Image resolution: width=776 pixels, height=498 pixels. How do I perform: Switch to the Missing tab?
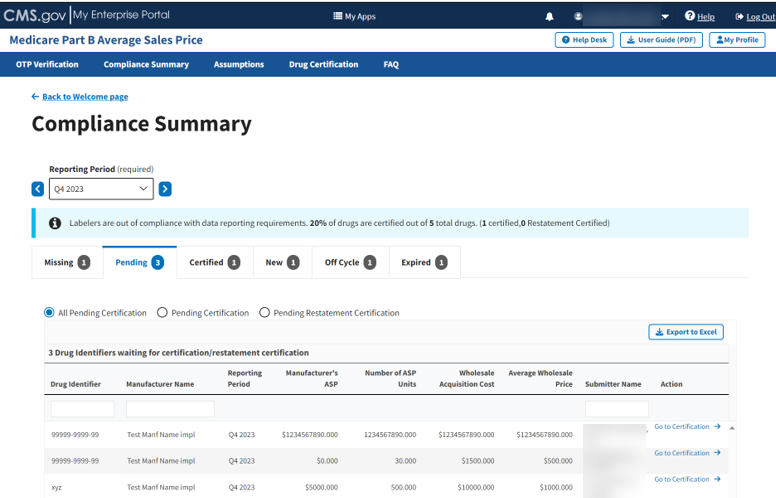(x=66, y=262)
